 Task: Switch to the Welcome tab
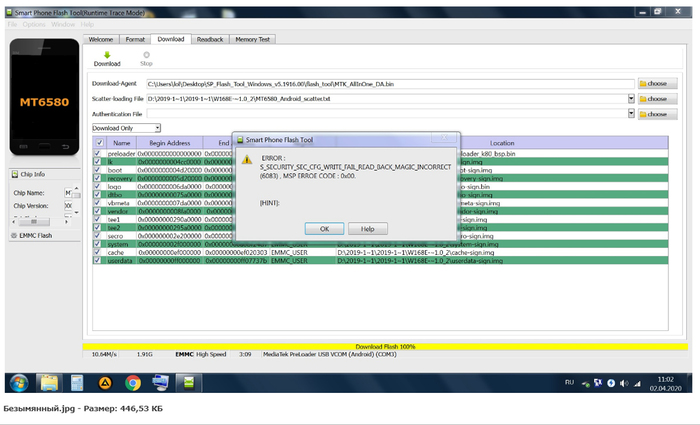pyautogui.click(x=101, y=39)
